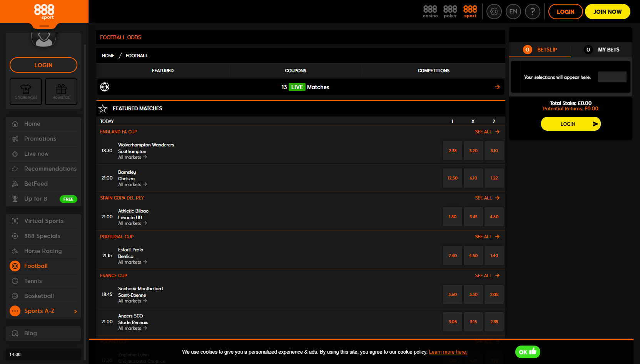See all Spain Copa del Rey matches
The image size is (640, 364).
[x=487, y=198]
